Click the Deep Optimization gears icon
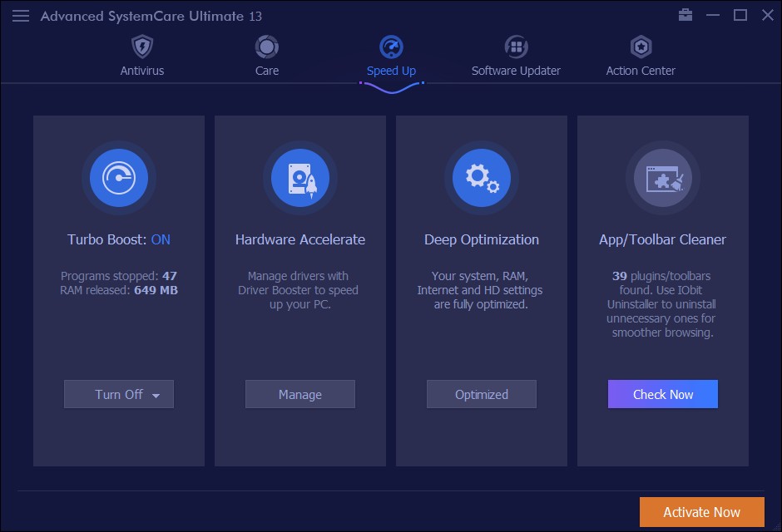The height and width of the screenshot is (532, 782). 481,178
